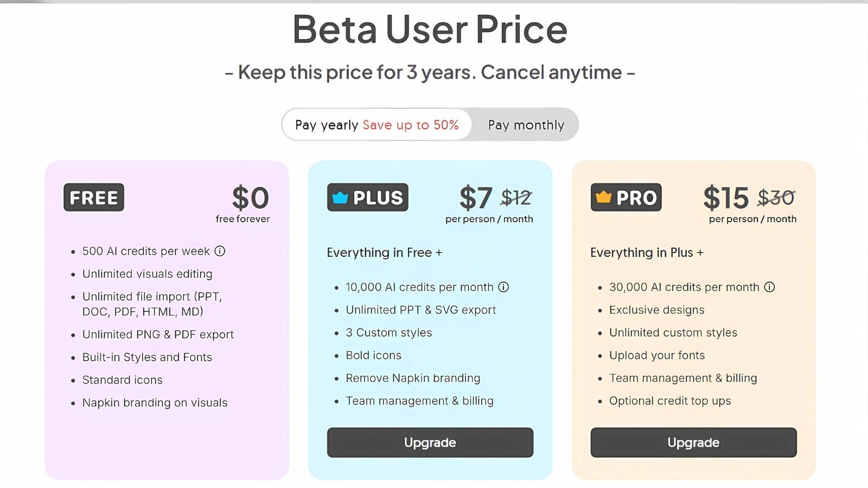Viewport: 868px width, 488px height.
Task: Click the $0 free forever price
Action: click(250, 197)
